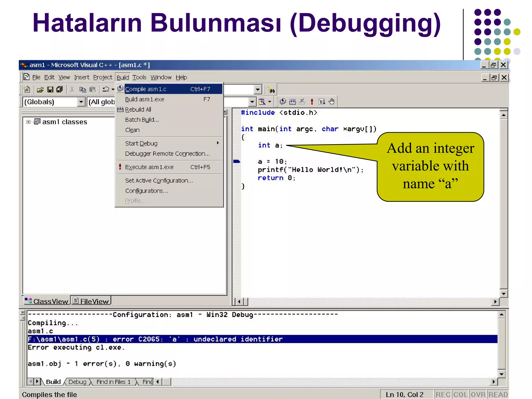Click the Save All toolbar icon
Screen dimensions: 532x399
pyautogui.click(x=60, y=90)
